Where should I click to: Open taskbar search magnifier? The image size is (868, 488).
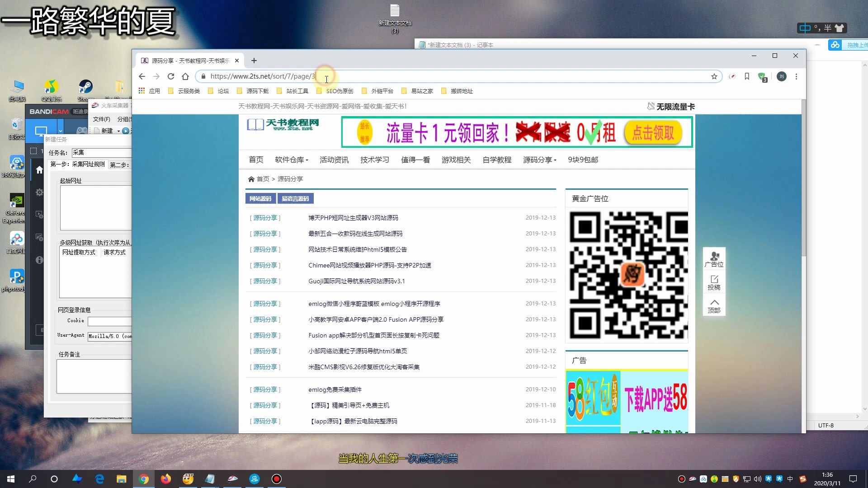33,479
